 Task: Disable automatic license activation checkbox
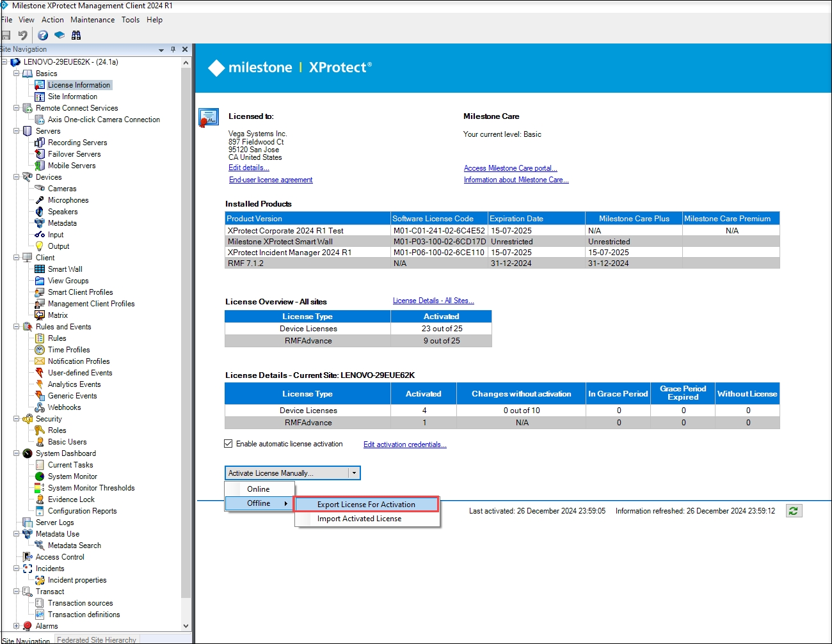tap(228, 444)
